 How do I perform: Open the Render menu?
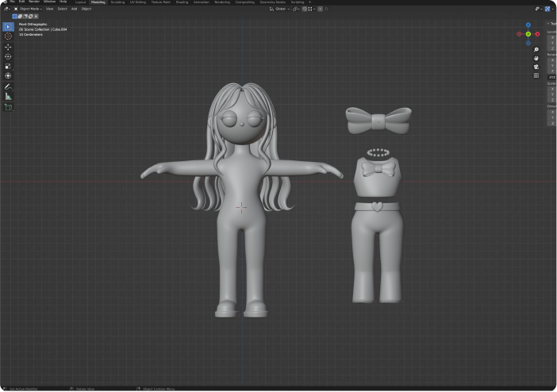[34, 2]
